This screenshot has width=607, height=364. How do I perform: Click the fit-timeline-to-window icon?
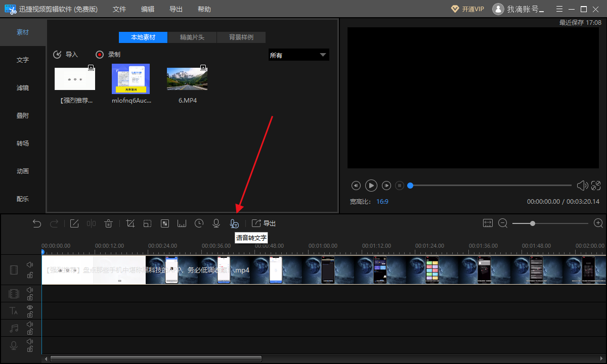coord(488,223)
